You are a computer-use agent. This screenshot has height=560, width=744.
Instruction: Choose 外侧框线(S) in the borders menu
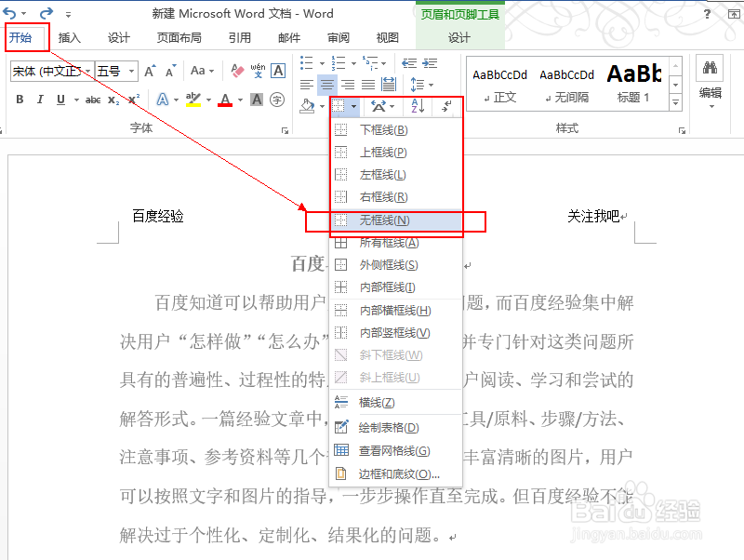396,265
